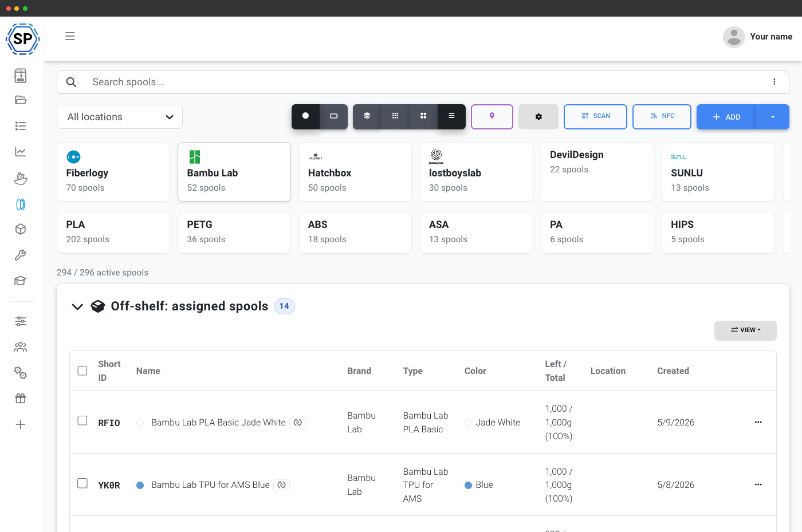802x532 pixels.
Task: Open the printers sidebar icon
Action: click(x=21, y=75)
